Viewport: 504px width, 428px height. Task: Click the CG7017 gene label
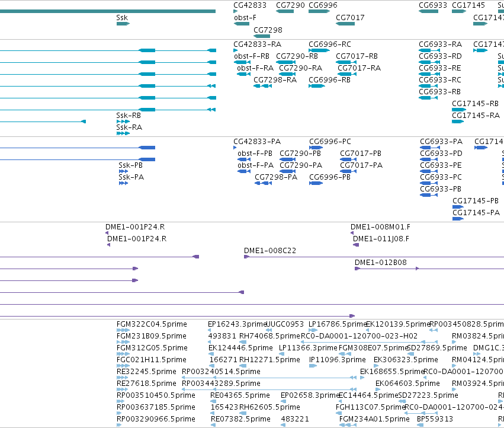[350, 18]
